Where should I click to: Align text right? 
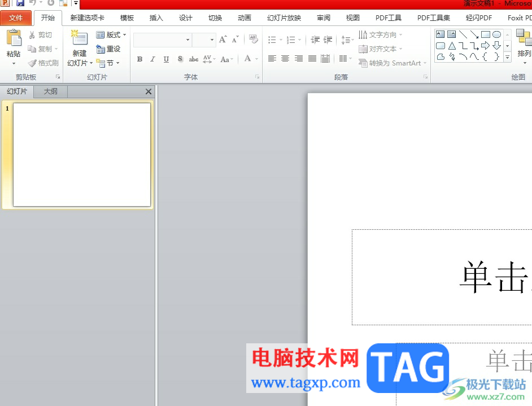(299, 59)
